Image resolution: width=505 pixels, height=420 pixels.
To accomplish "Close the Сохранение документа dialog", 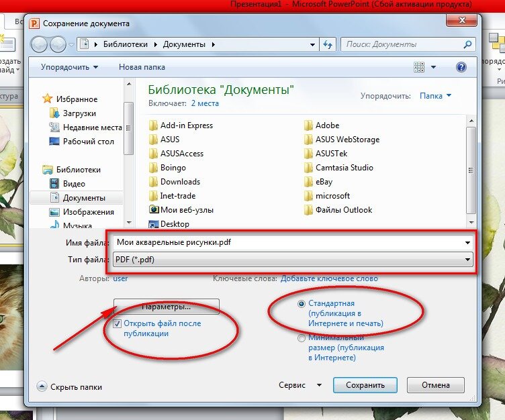I will click(461, 20).
